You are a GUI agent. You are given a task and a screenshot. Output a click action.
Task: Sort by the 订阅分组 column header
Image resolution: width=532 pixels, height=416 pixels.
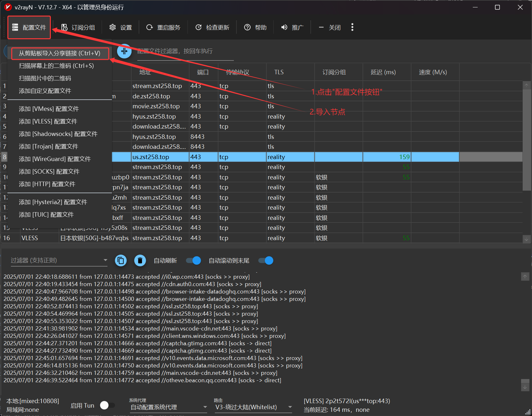pos(339,72)
